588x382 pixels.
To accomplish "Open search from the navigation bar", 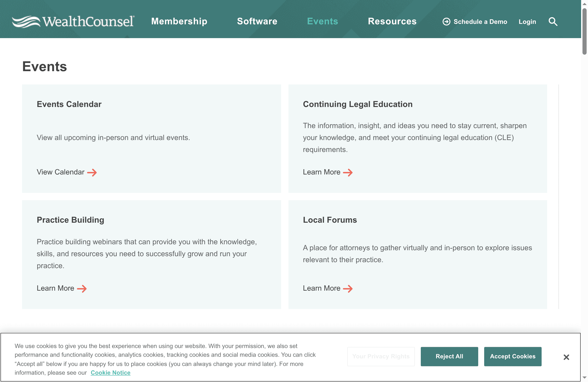I will pos(553,22).
